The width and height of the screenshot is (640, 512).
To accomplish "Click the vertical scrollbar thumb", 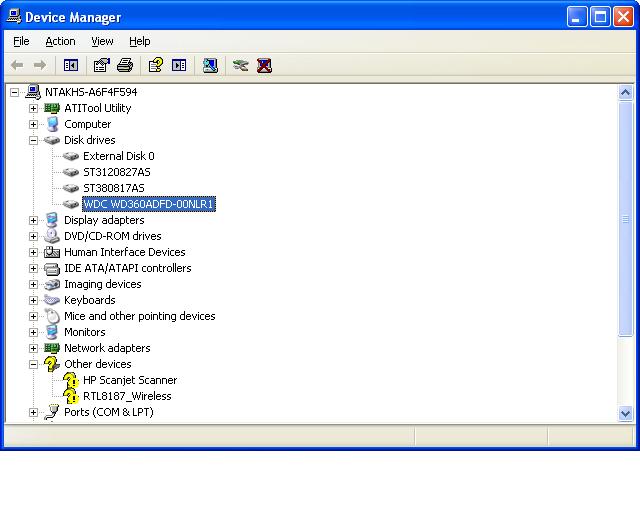I will tap(625, 219).
